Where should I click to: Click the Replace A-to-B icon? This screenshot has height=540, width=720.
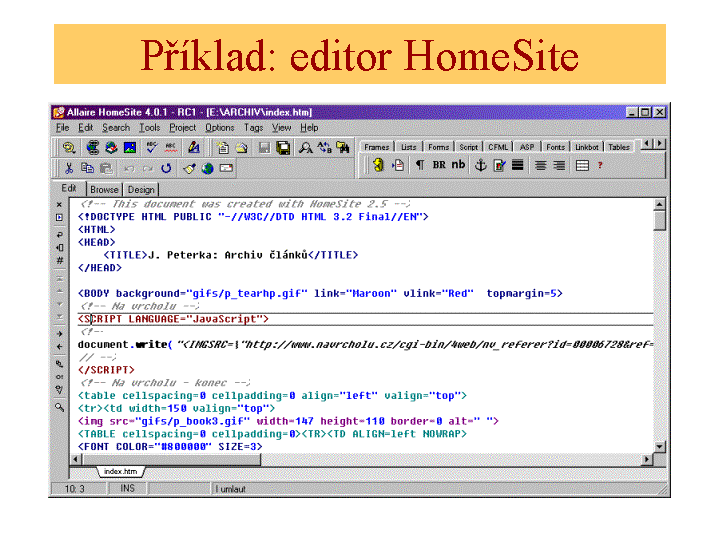(x=325, y=147)
